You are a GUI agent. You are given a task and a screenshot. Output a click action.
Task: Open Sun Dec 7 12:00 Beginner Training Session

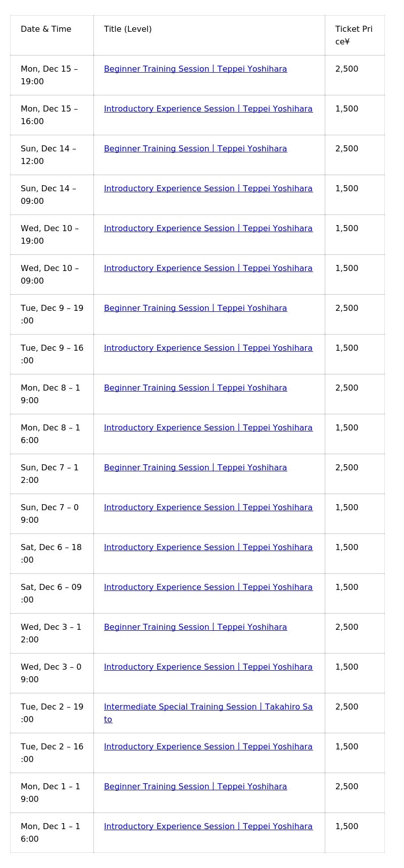click(195, 468)
